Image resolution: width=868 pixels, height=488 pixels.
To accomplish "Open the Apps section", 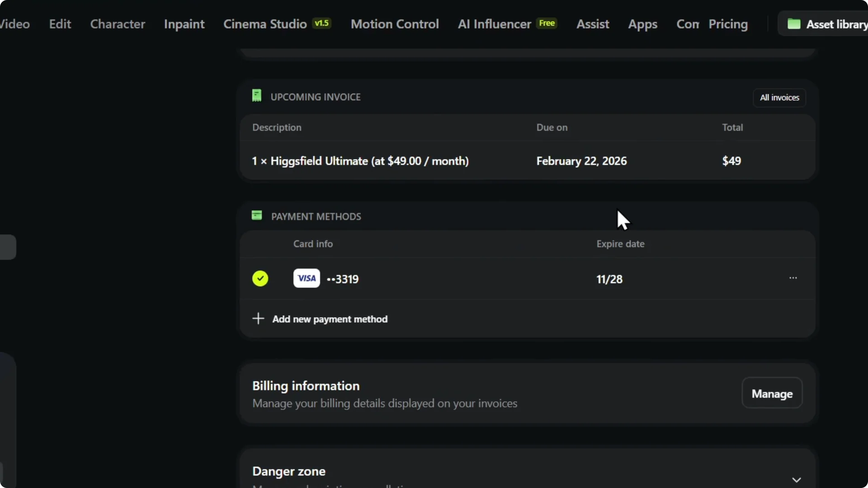I will 643,24.
